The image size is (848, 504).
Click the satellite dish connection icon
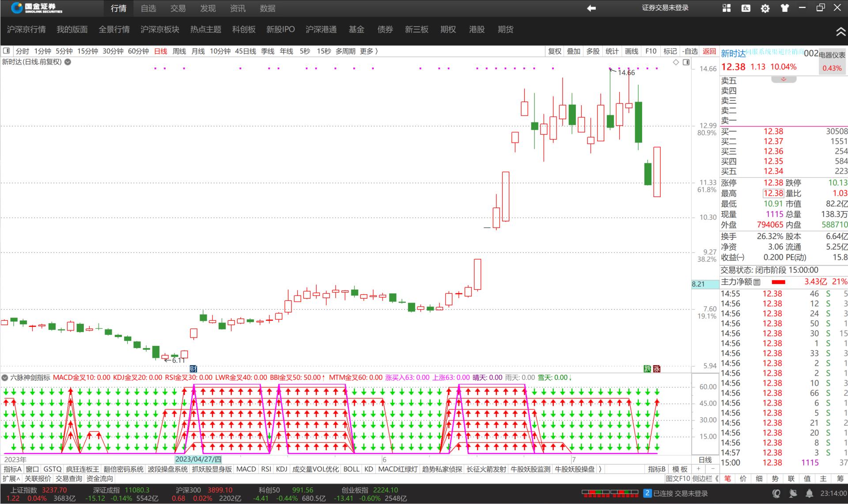click(x=793, y=493)
